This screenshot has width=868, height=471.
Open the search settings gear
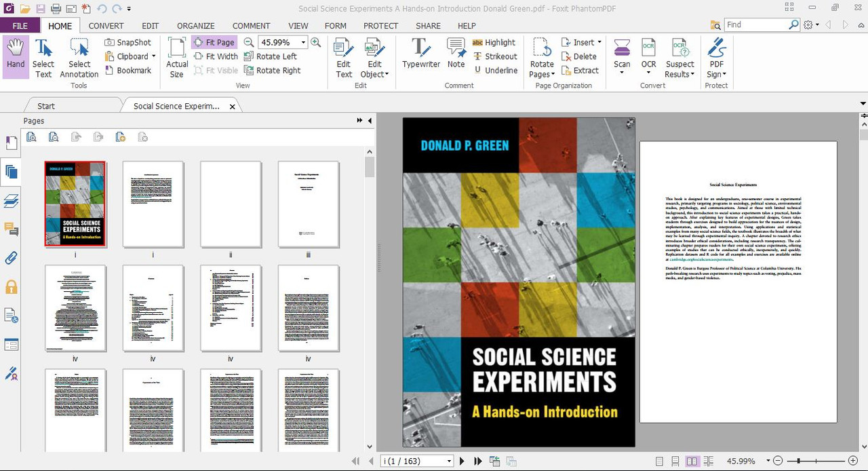tap(808, 24)
